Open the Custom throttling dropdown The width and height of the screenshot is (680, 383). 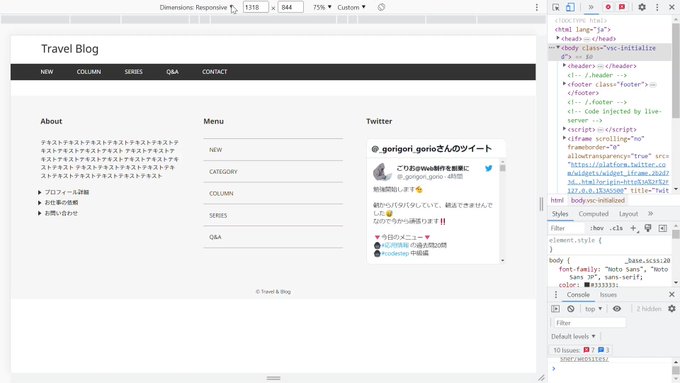(351, 7)
